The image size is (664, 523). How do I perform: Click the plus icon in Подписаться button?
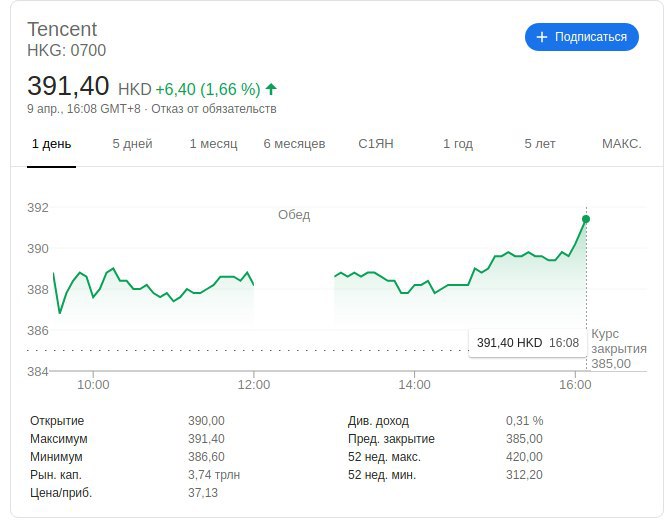point(542,37)
